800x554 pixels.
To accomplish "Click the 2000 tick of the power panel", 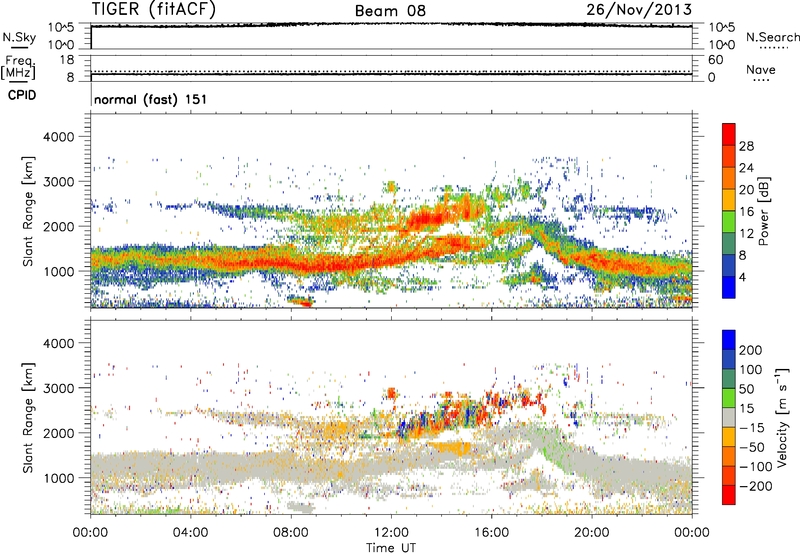I will coord(59,226).
